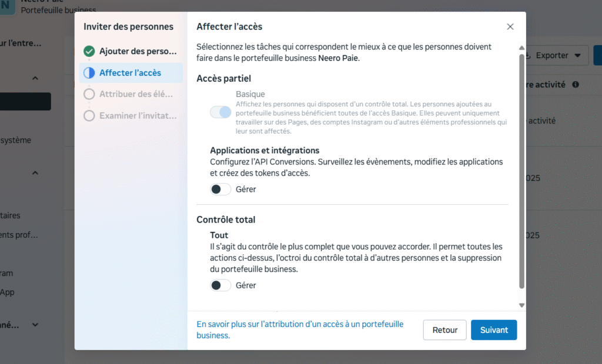Click the info icon beside activité header

point(576,85)
